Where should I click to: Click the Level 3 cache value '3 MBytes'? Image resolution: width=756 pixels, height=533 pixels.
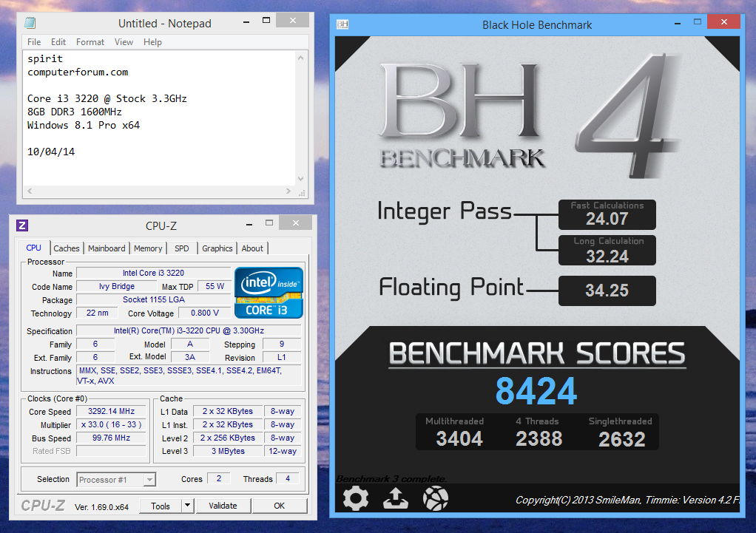tap(228, 451)
